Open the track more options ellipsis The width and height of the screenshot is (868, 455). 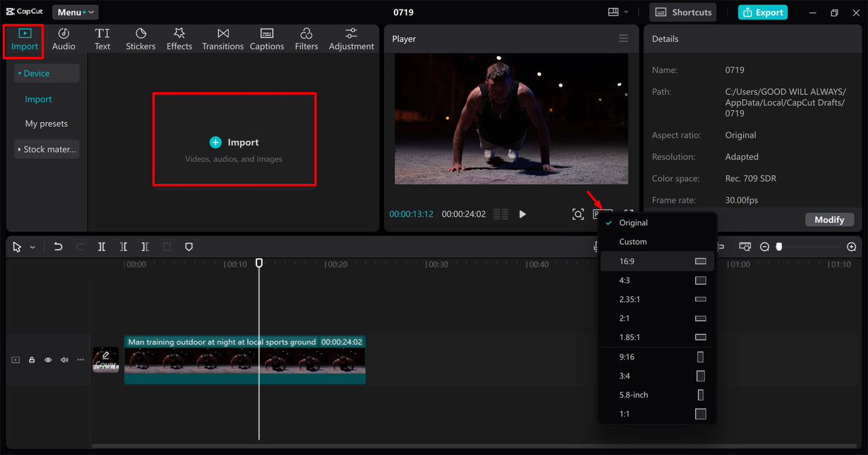click(x=81, y=360)
